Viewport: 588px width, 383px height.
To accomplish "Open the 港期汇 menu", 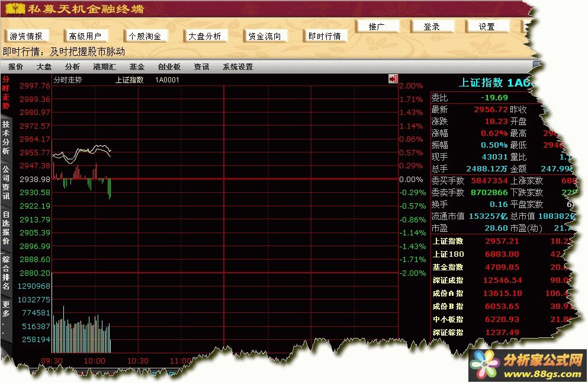I will click(105, 67).
